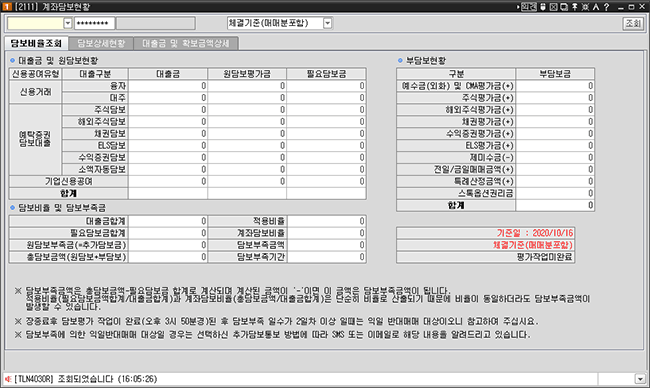Click the 신용거래 row group label
This screenshot has width=650, height=388.
coord(36,92)
